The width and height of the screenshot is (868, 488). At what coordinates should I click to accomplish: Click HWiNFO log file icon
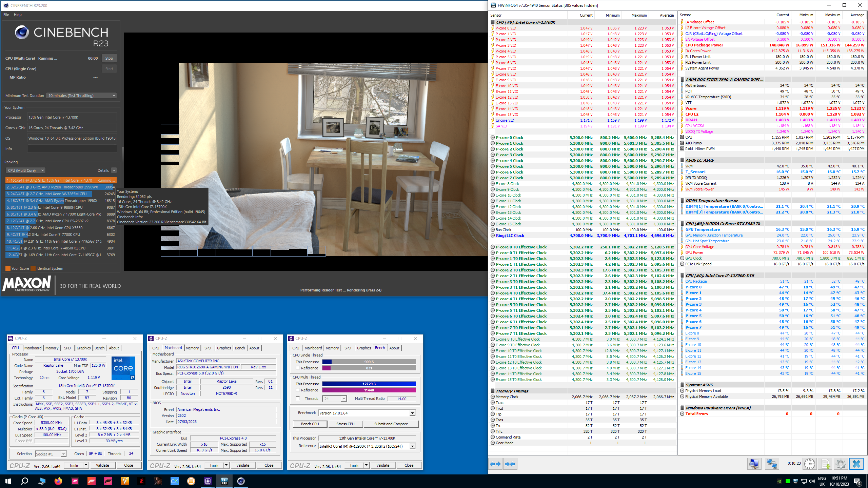point(825,464)
